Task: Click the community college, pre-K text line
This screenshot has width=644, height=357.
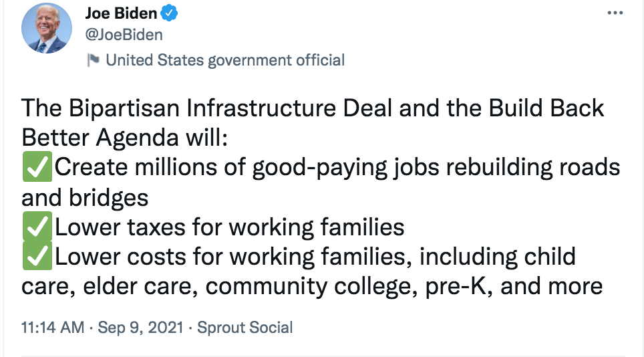Action: 312,286
